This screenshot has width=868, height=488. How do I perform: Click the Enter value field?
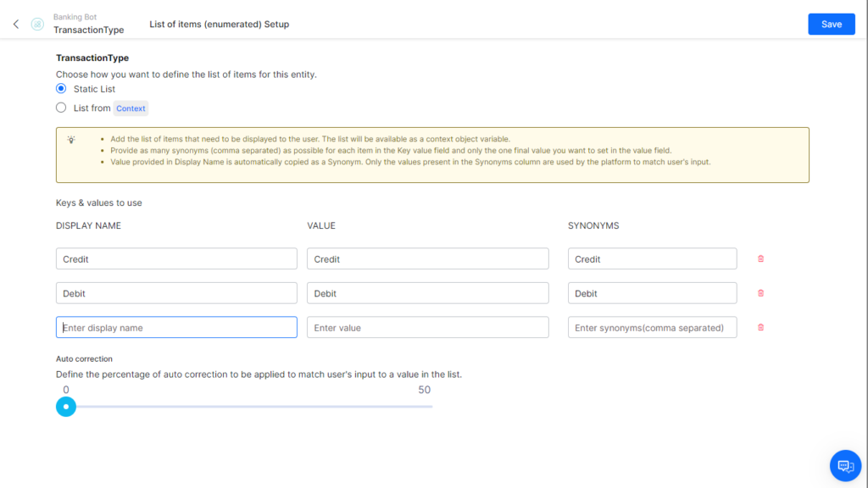coord(427,327)
